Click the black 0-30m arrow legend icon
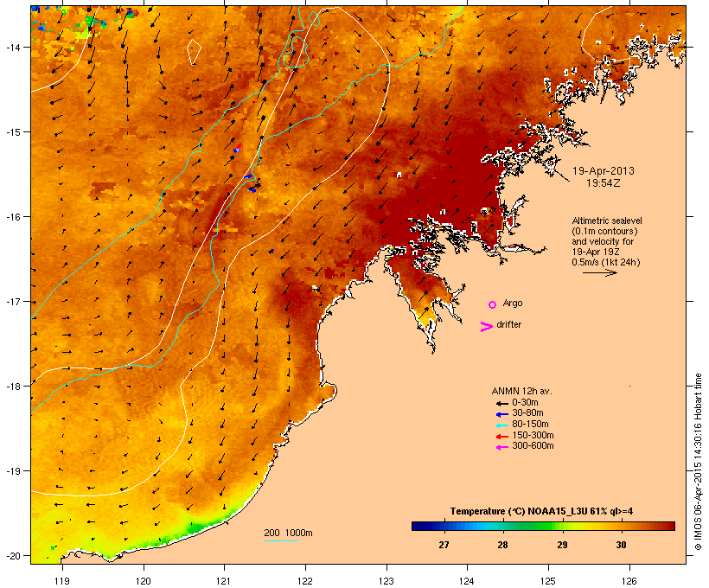The width and height of the screenshot is (709, 588). point(501,404)
